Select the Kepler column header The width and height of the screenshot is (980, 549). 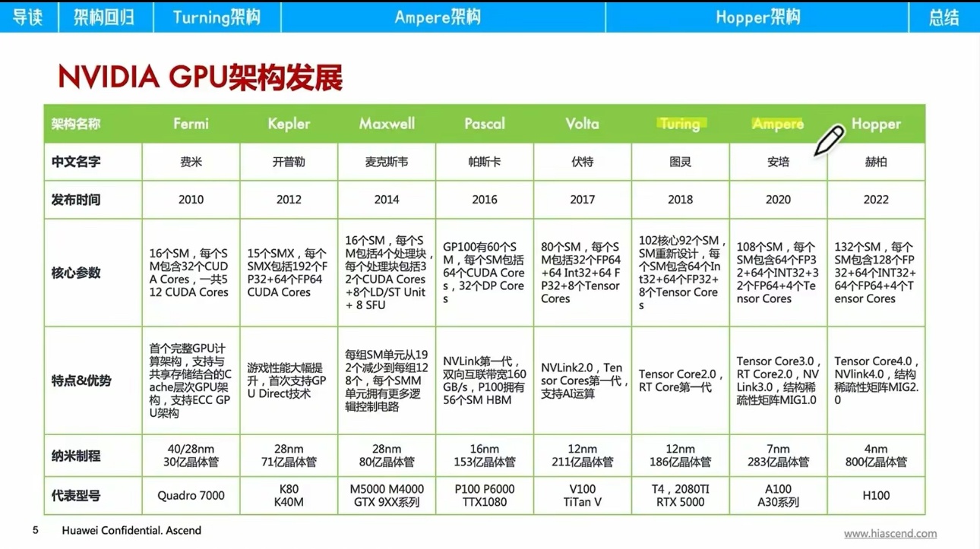[289, 124]
